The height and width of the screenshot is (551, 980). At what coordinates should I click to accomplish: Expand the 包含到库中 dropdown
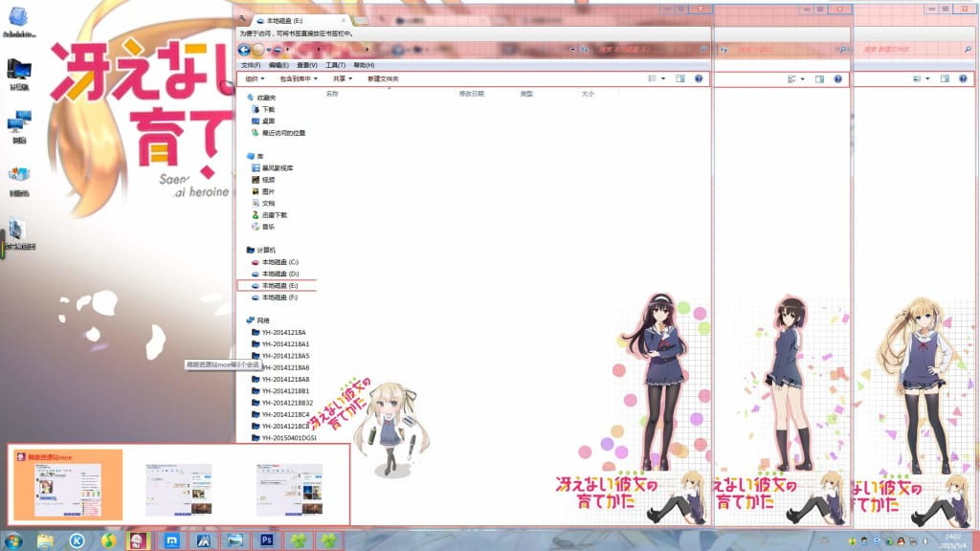pos(298,78)
